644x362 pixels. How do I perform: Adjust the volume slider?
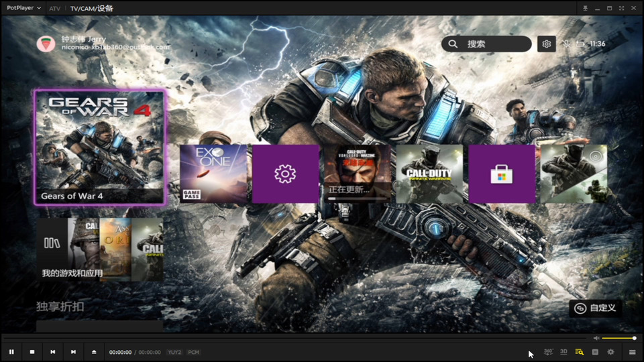pos(619,338)
